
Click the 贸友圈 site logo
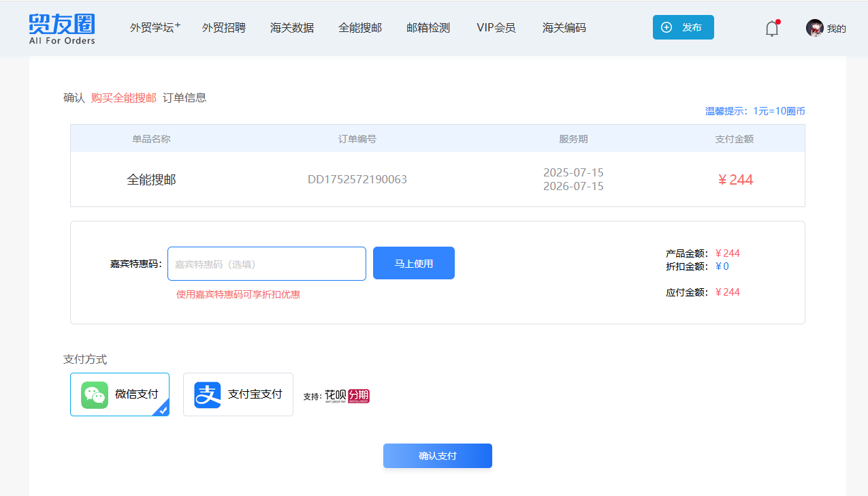pos(62,28)
